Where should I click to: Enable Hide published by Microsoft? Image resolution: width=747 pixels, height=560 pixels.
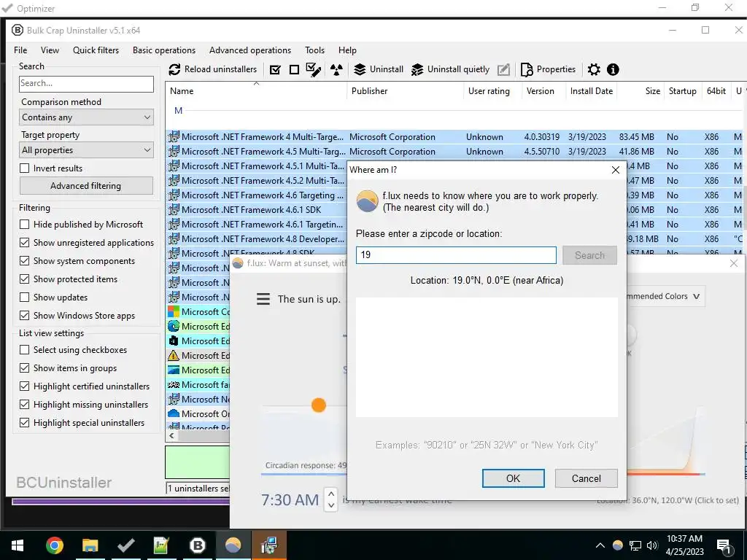24,225
